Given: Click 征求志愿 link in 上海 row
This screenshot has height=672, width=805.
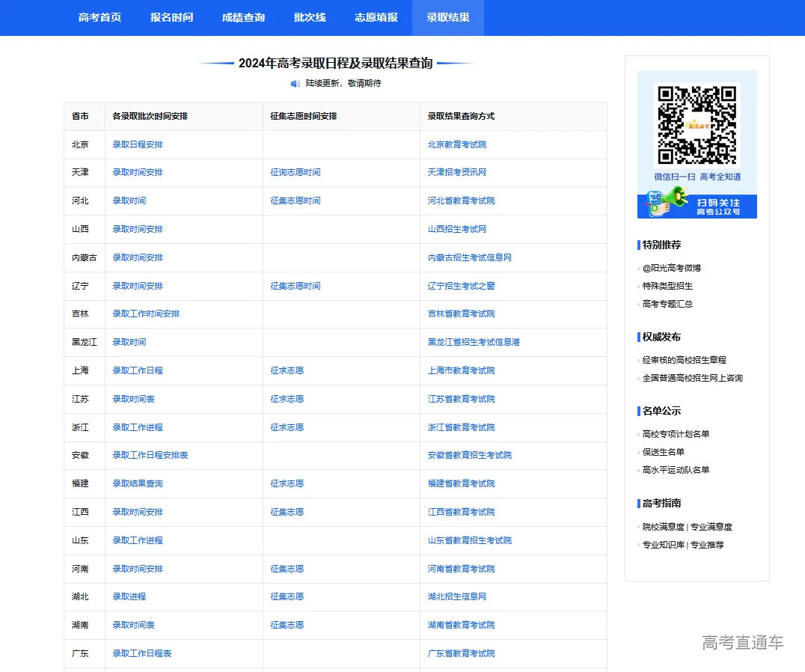Looking at the screenshot, I should coord(287,370).
